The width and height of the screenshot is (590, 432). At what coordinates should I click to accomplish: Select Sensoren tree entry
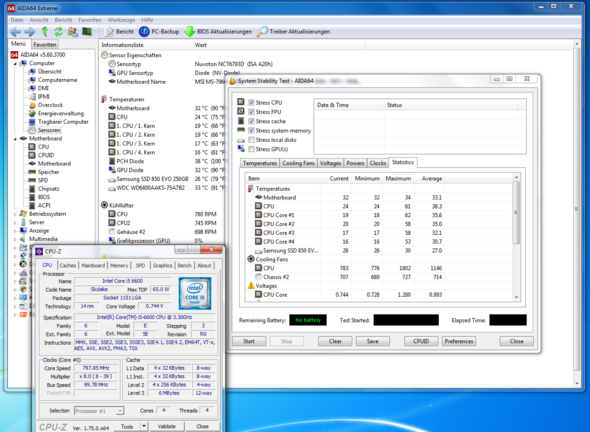pyautogui.click(x=49, y=130)
